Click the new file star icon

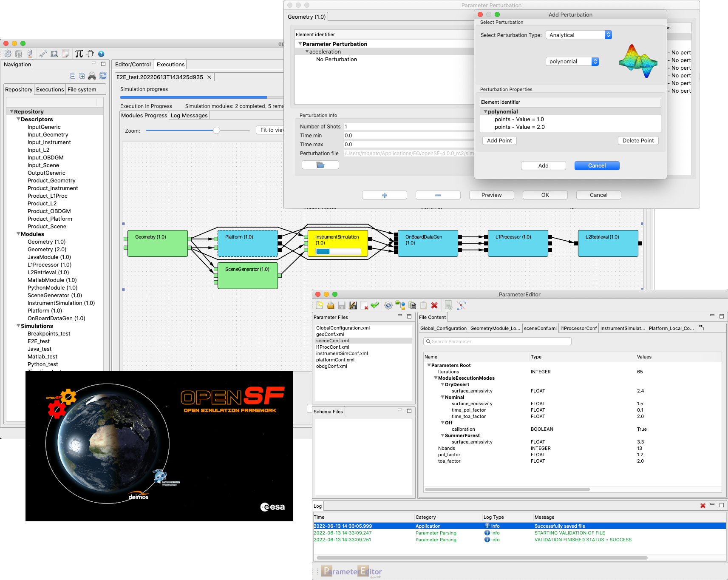(x=320, y=305)
